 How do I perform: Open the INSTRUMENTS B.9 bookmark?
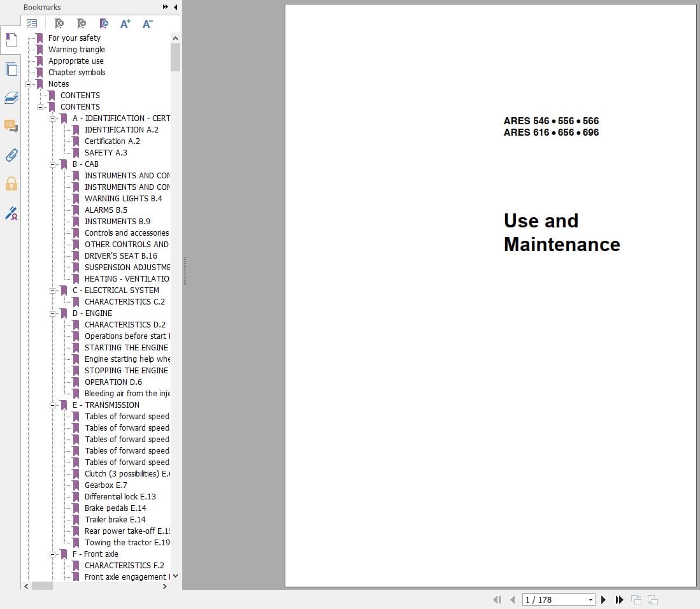117,222
